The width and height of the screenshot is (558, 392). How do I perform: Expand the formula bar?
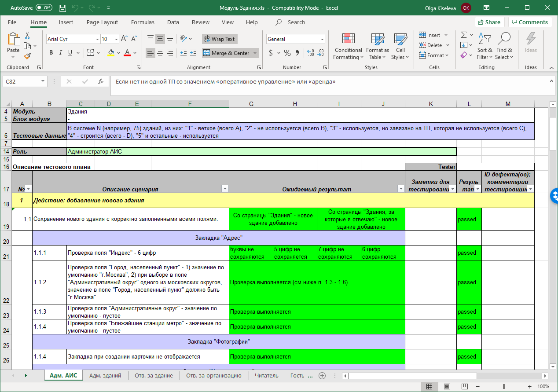tap(552, 81)
